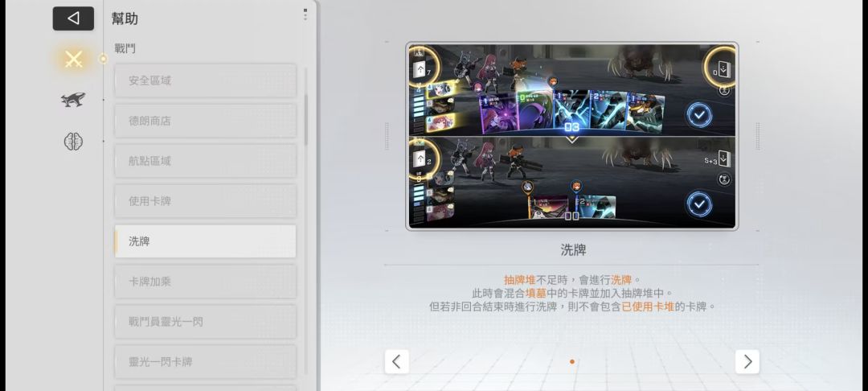Go back with the triangle back button
This screenshot has height=391, width=868.
73,19
